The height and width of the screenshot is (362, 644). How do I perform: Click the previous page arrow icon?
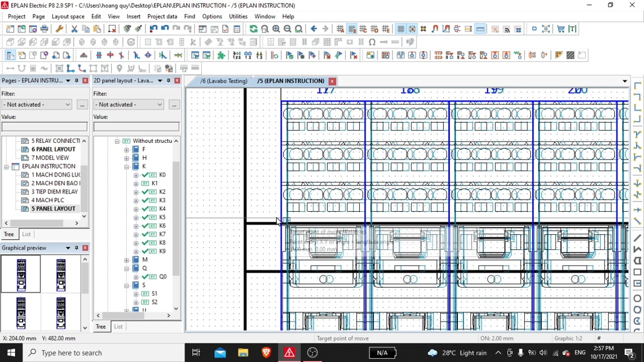pos(55,55)
